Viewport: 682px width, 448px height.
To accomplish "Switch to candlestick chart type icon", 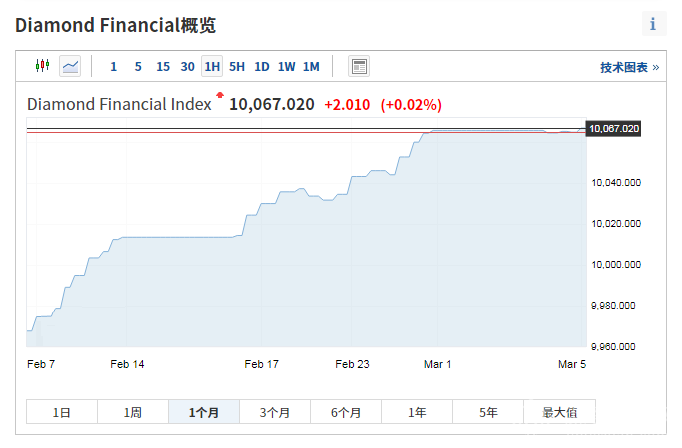I will coord(42,66).
